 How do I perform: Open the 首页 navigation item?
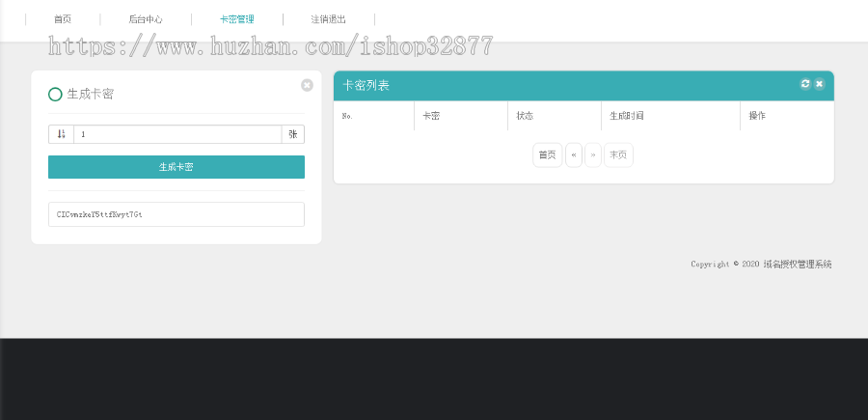(63, 19)
